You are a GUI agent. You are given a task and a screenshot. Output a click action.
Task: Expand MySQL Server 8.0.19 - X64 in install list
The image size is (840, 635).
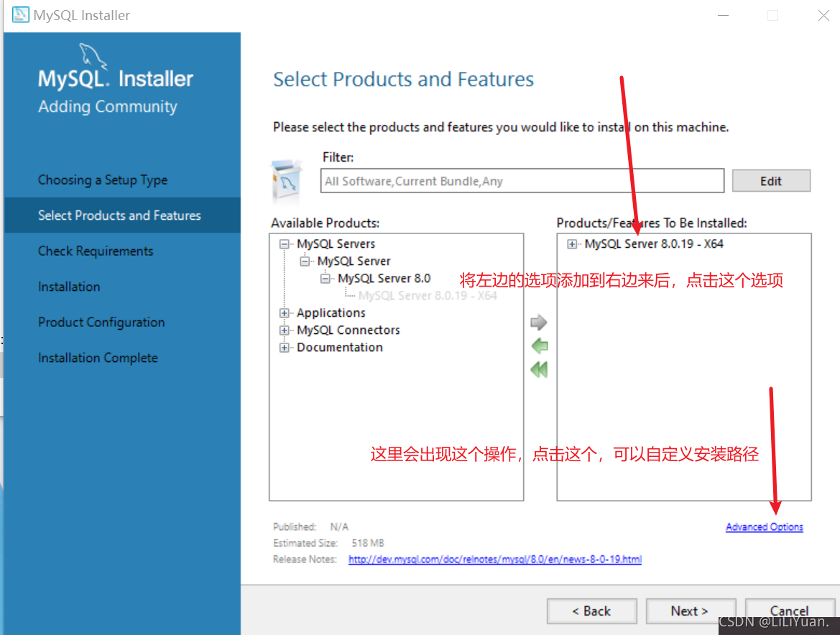[572, 244]
